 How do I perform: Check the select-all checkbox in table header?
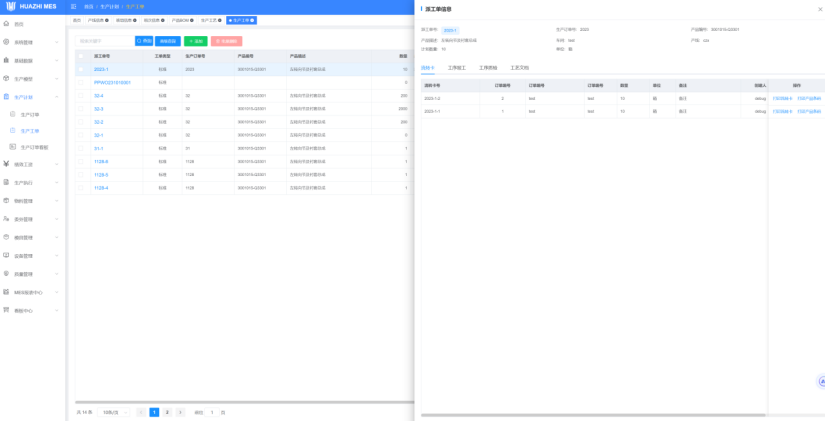[x=82, y=56]
